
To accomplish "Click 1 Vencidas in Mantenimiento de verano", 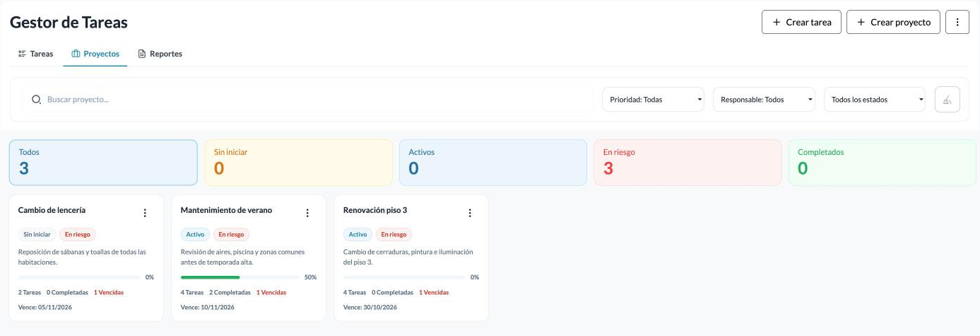I will [271, 292].
